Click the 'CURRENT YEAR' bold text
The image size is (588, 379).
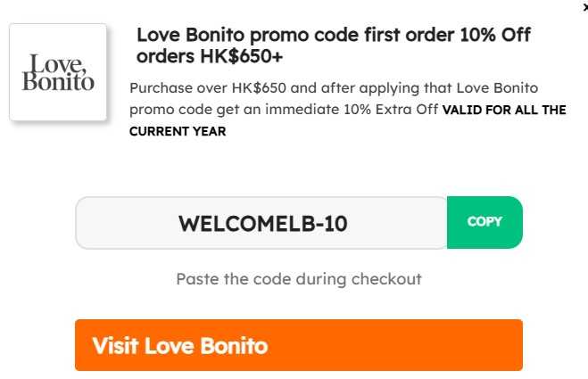coord(178,132)
